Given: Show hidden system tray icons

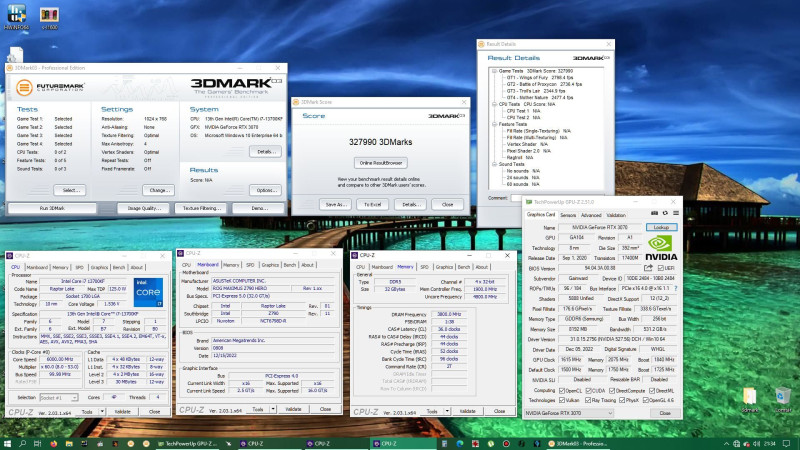Looking at the screenshot, I should pyautogui.click(x=726, y=444).
